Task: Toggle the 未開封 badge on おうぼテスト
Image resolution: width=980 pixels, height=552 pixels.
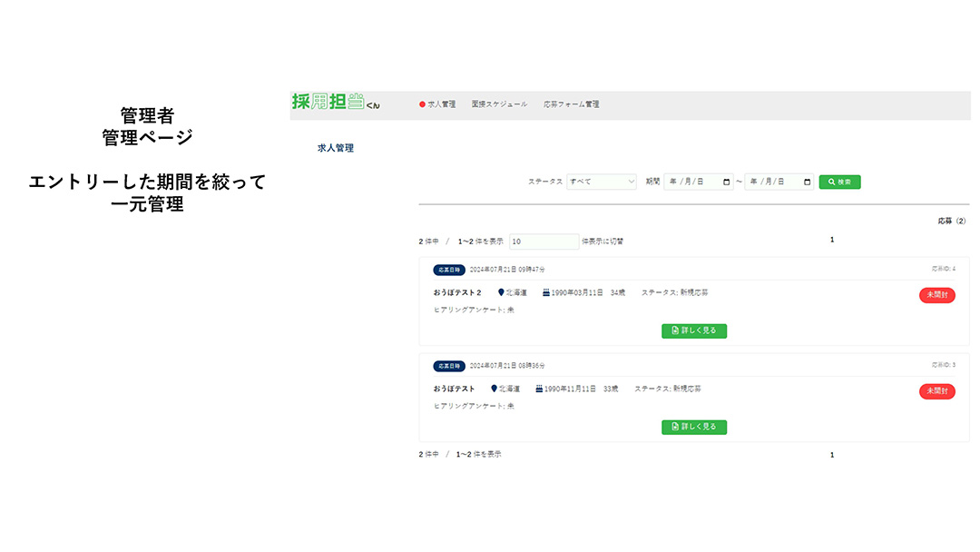Action: click(x=936, y=391)
